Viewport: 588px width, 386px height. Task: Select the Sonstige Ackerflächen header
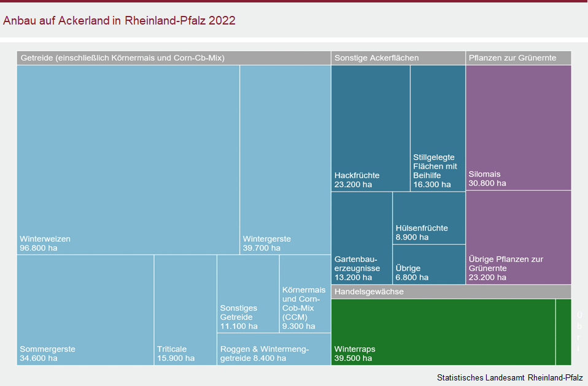click(x=398, y=58)
